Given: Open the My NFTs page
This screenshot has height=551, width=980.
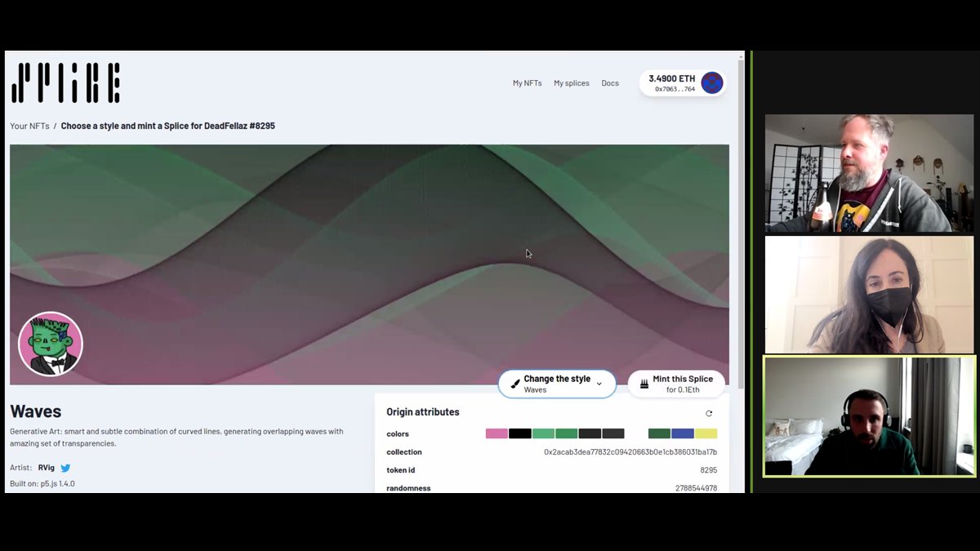Looking at the screenshot, I should [527, 83].
